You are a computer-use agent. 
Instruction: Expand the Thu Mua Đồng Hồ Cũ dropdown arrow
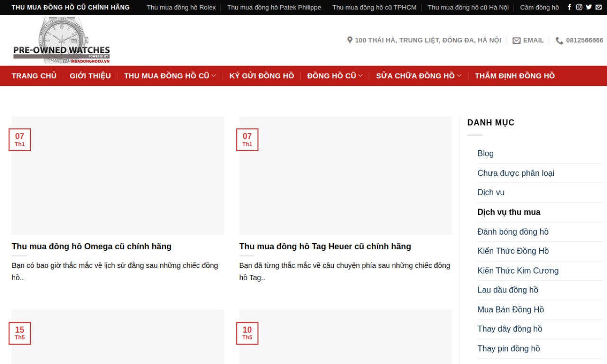214,76
